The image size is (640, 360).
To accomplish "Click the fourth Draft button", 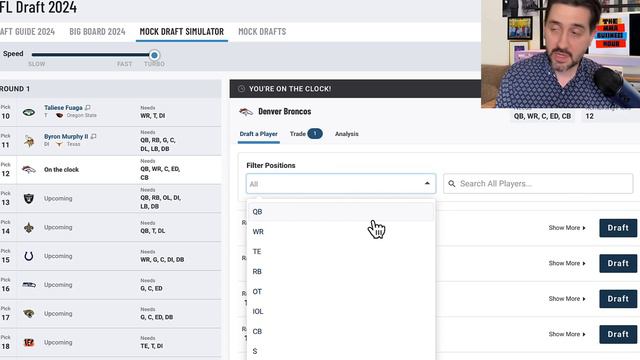I will (x=618, y=334).
